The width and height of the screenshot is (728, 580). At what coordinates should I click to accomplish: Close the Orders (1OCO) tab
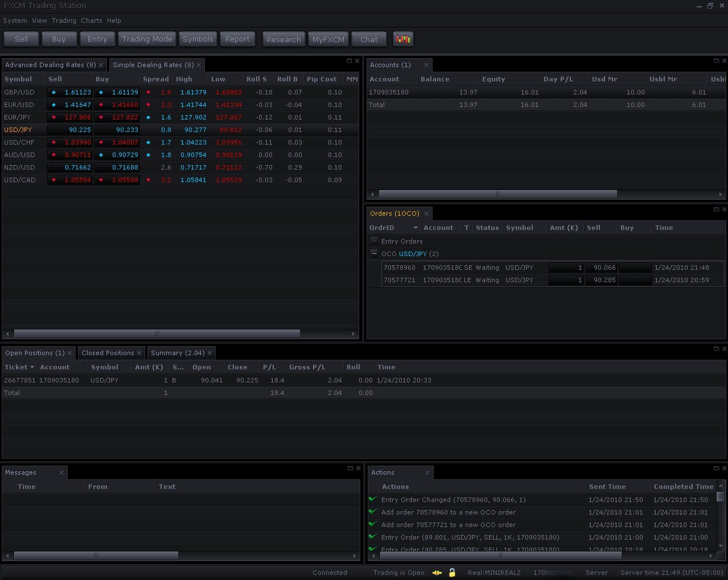coord(426,214)
